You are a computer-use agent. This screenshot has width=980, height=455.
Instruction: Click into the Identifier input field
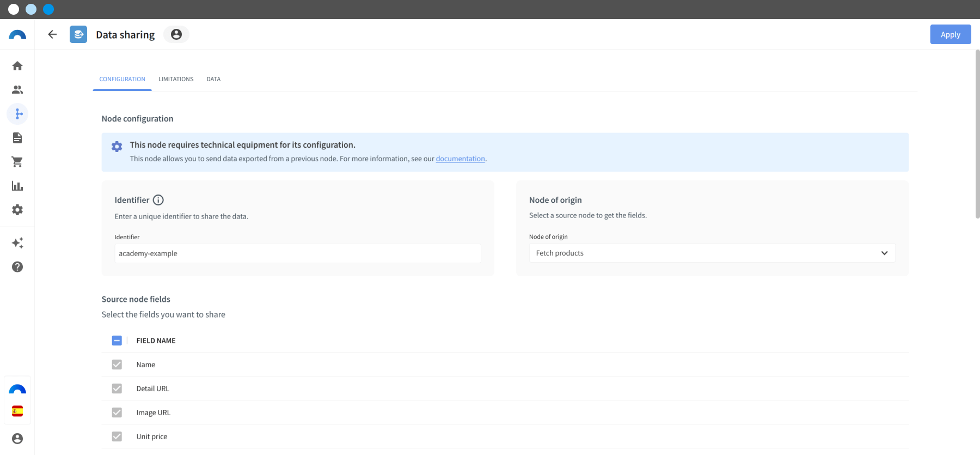point(297,253)
